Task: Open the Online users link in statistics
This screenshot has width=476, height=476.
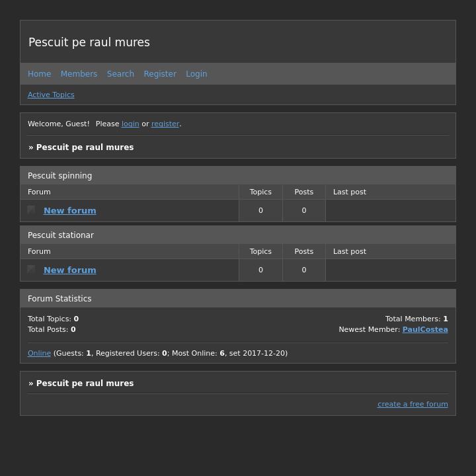Action: pyautogui.click(x=39, y=354)
